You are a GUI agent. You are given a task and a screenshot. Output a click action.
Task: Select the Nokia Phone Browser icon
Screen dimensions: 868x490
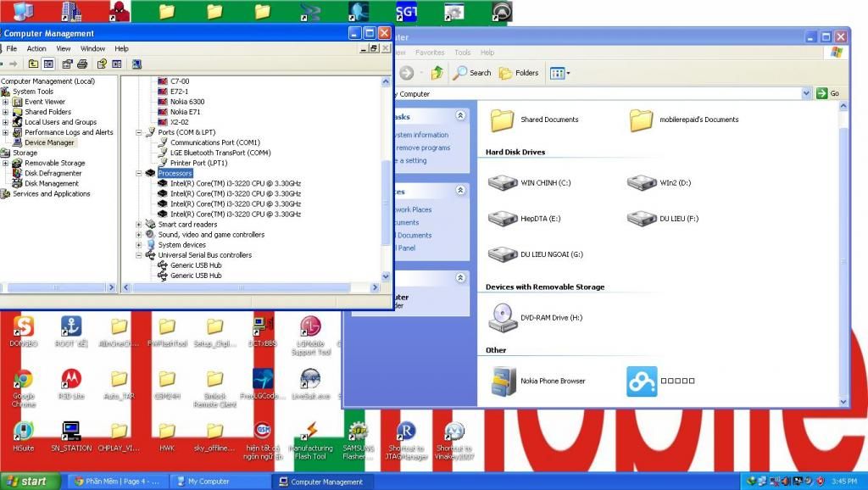pos(503,381)
